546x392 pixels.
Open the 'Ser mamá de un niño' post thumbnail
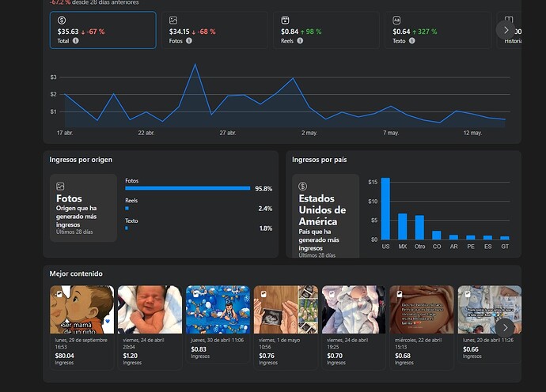click(x=82, y=310)
